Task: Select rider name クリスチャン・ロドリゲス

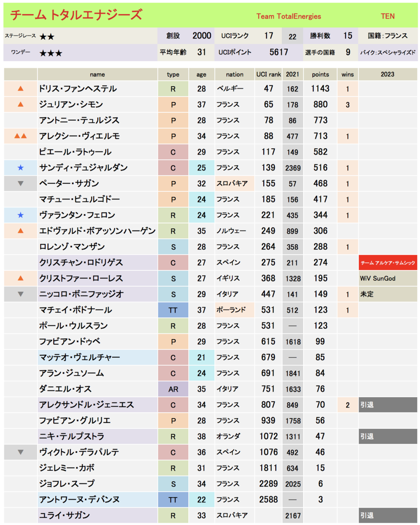Action: click(81, 262)
